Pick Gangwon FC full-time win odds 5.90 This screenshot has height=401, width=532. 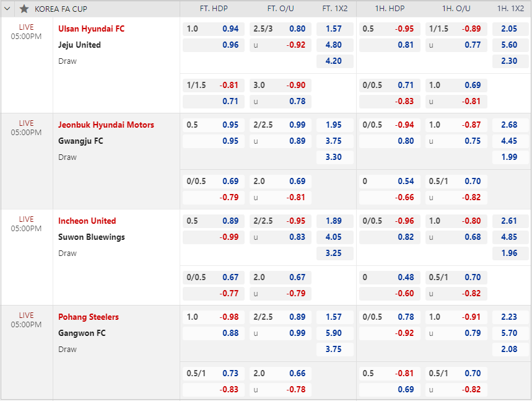(334, 333)
